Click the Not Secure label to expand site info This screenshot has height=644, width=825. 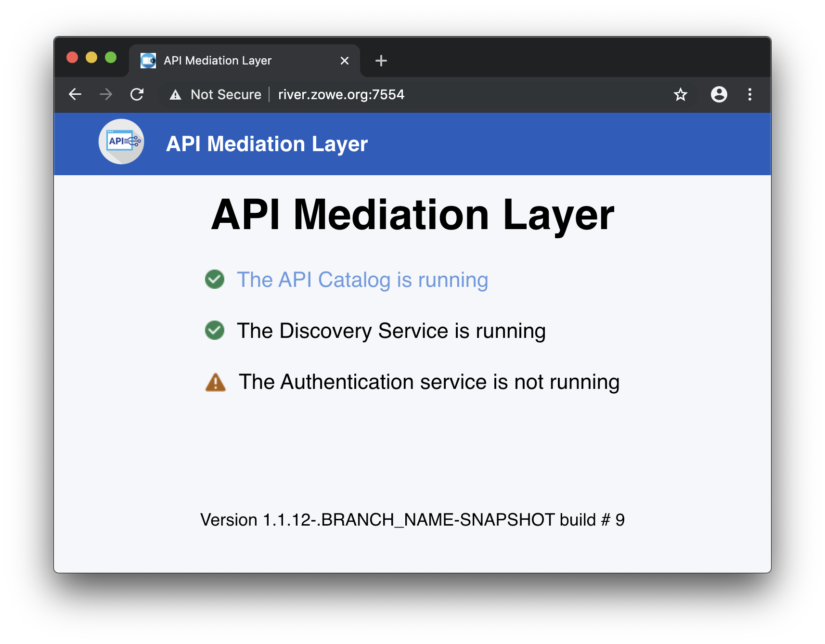[224, 94]
